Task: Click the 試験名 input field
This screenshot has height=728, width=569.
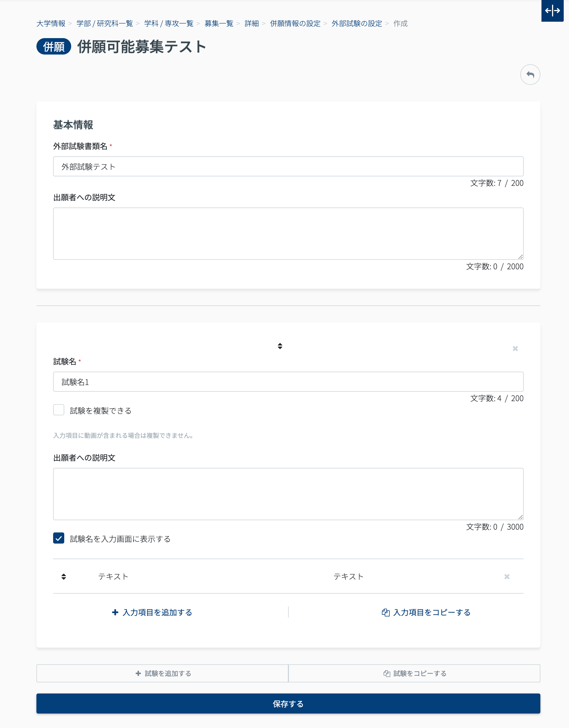Action: (x=288, y=382)
